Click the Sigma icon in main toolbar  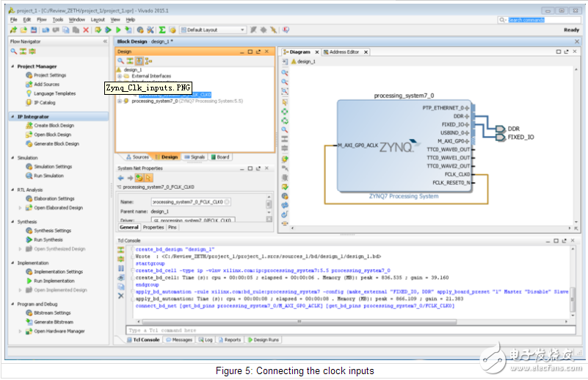(162, 29)
